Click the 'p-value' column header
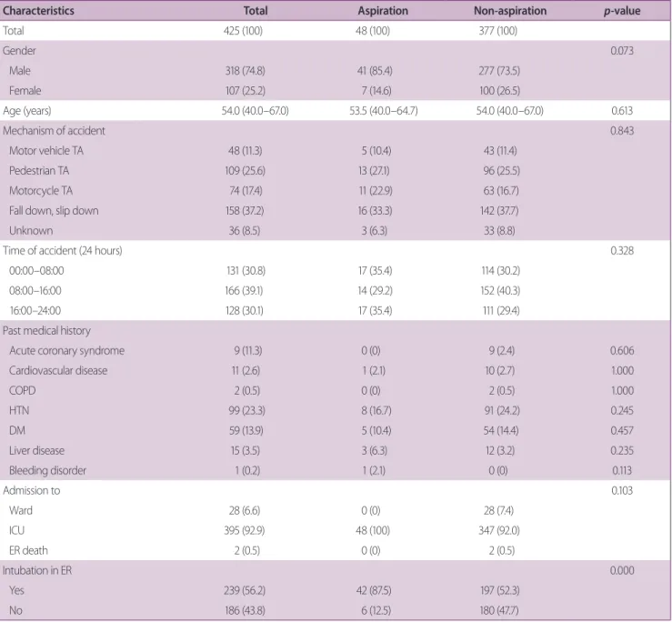 622,11
